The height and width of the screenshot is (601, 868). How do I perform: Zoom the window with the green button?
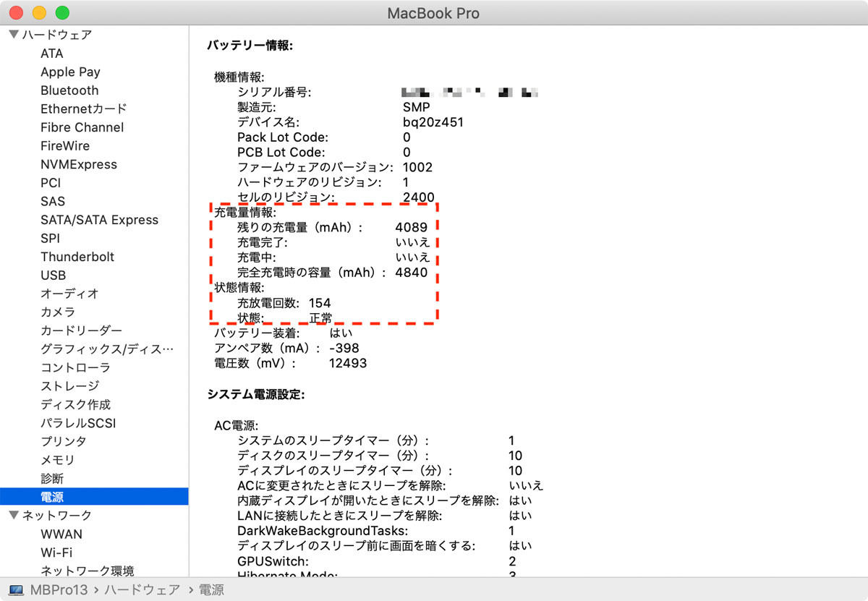(62, 13)
